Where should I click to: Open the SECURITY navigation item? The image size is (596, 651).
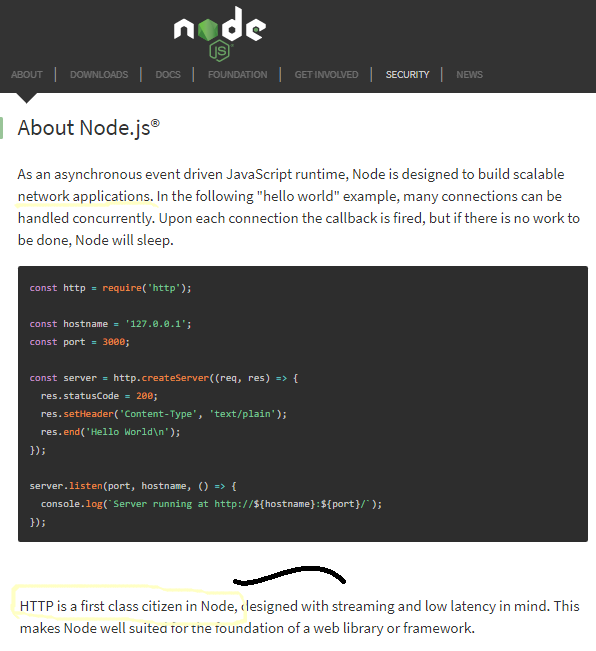pyautogui.click(x=407, y=75)
